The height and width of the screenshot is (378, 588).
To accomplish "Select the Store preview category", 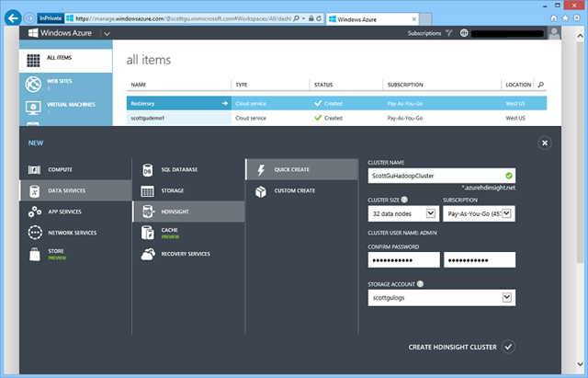I will click(75, 254).
